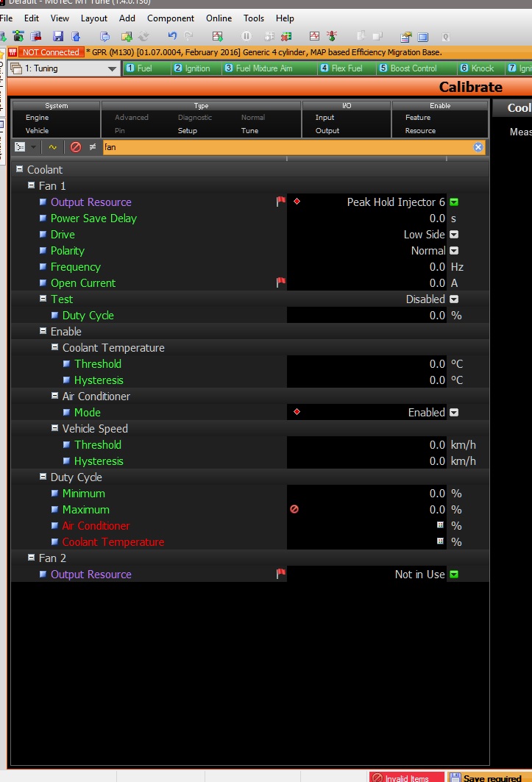Click the yellow wave filter icon
This screenshot has height=782, width=532.
52,147
